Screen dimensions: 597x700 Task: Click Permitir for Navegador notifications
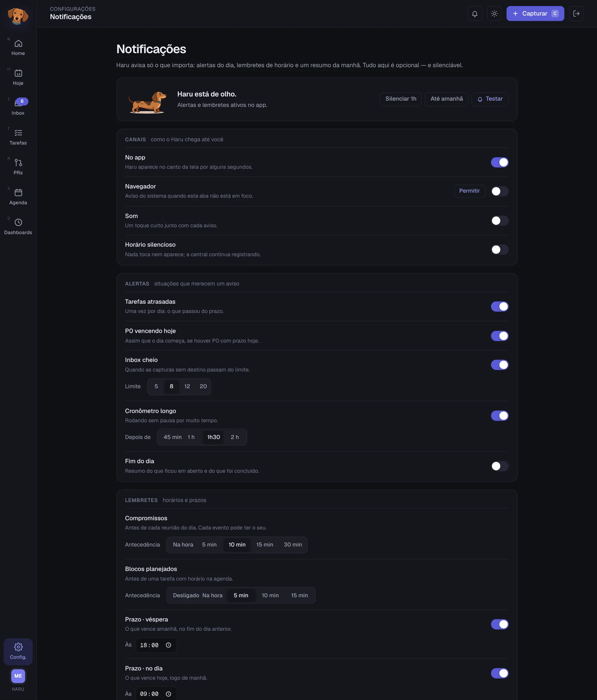click(x=469, y=191)
